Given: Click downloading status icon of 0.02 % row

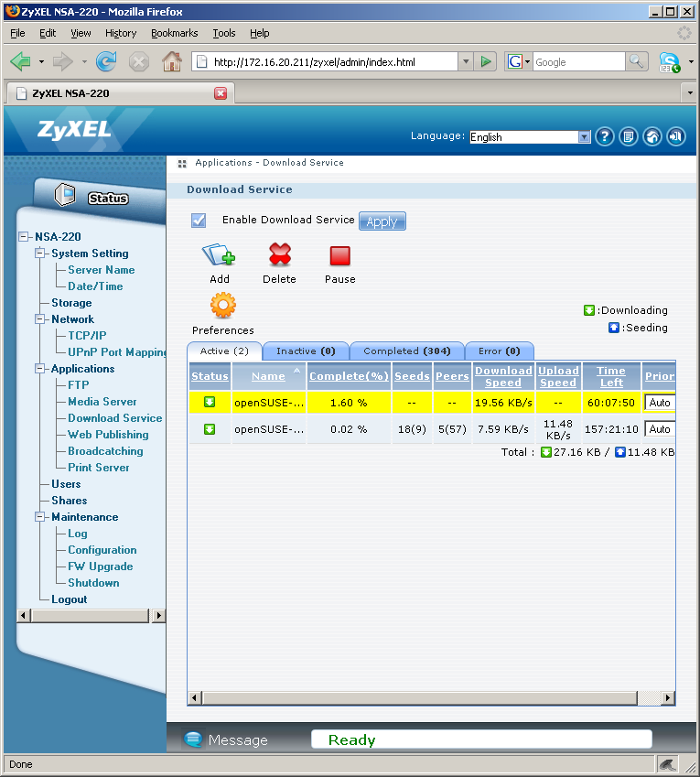Looking at the screenshot, I should pyautogui.click(x=210, y=428).
